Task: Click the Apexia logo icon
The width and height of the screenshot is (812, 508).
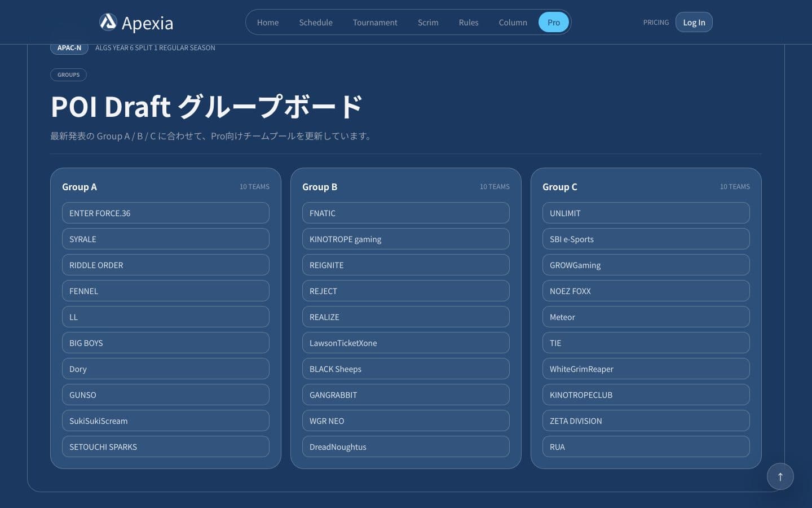Action: click(x=108, y=22)
